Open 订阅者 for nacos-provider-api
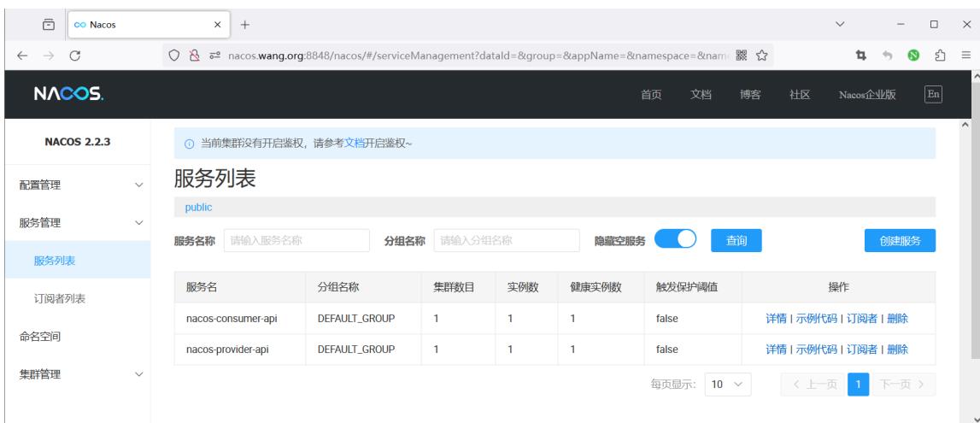Image resolution: width=980 pixels, height=423 pixels. tap(862, 350)
